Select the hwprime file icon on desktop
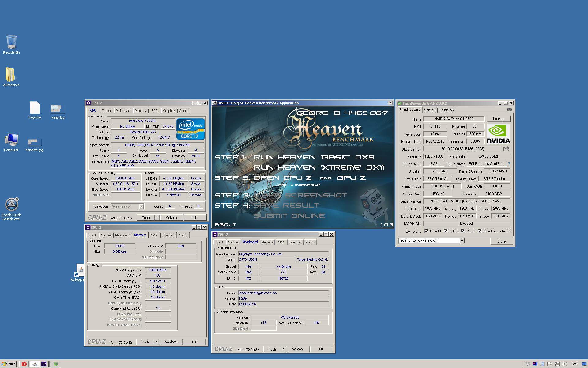Viewport: 588px width, 368px height. [x=35, y=110]
